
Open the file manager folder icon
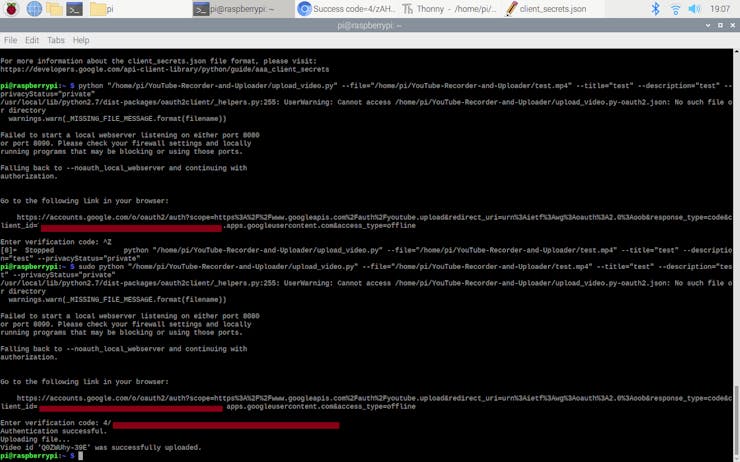click(x=54, y=8)
